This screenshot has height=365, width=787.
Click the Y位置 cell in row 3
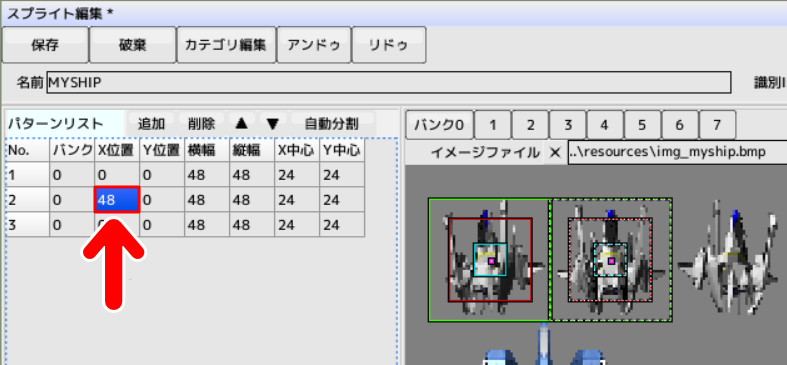point(162,224)
